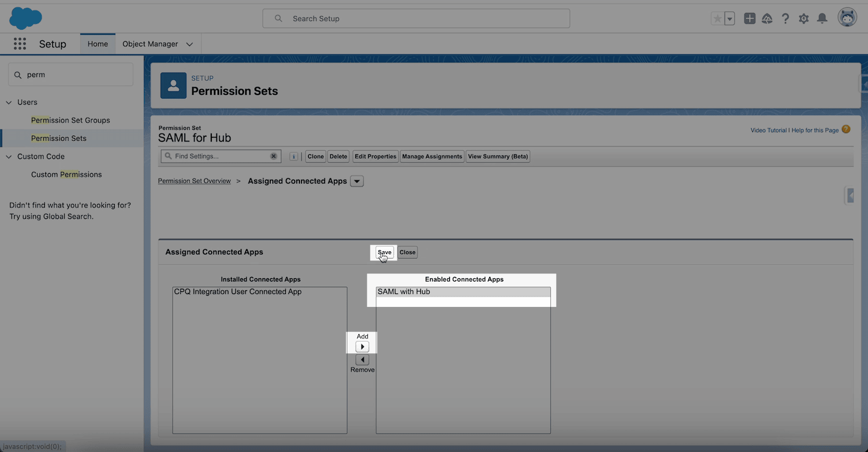Click the Save button
The height and width of the screenshot is (452, 868).
pyautogui.click(x=384, y=252)
